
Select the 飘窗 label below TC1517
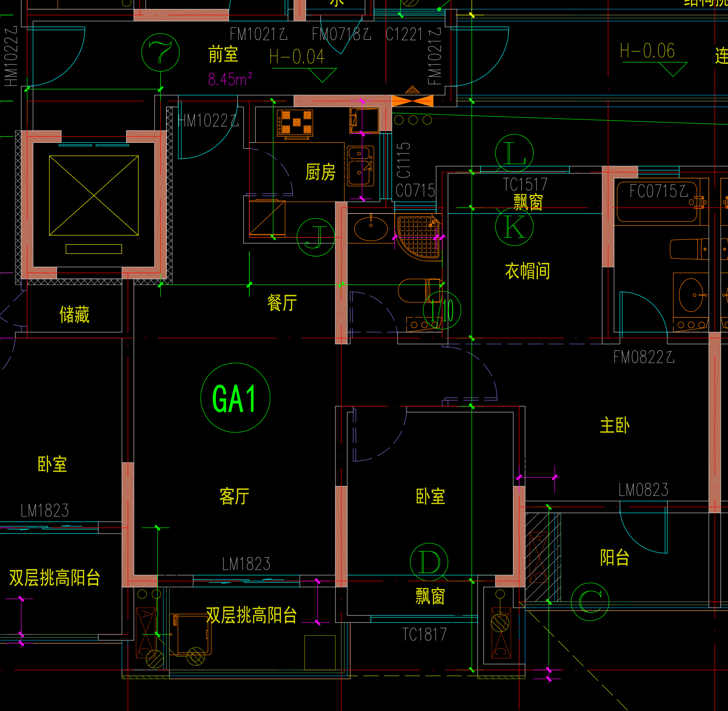pyautogui.click(x=528, y=202)
